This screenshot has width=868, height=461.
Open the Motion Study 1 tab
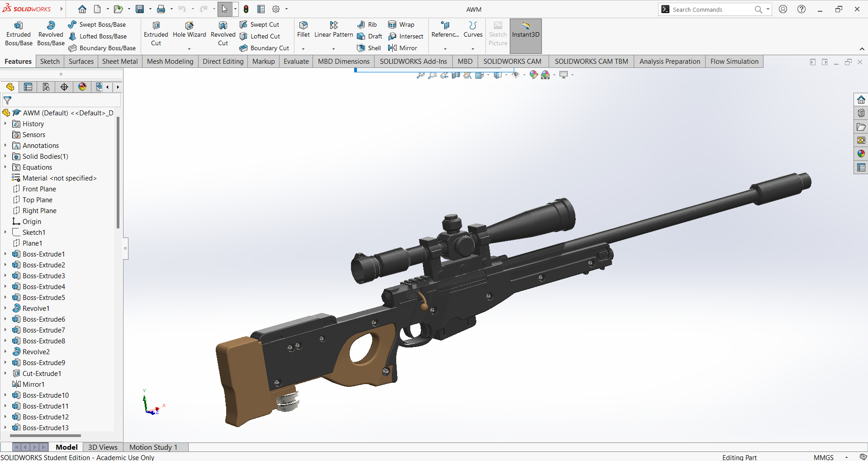click(153, 447)
